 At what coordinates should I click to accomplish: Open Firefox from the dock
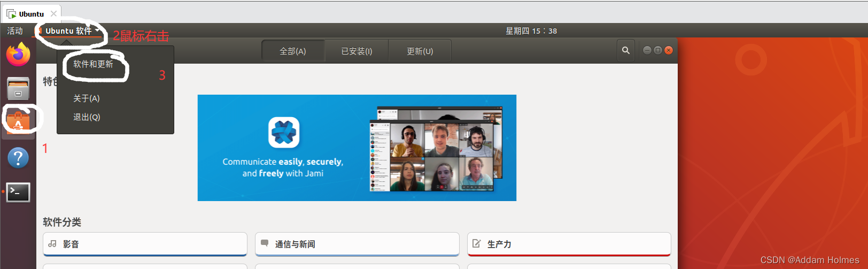(18, 55)
